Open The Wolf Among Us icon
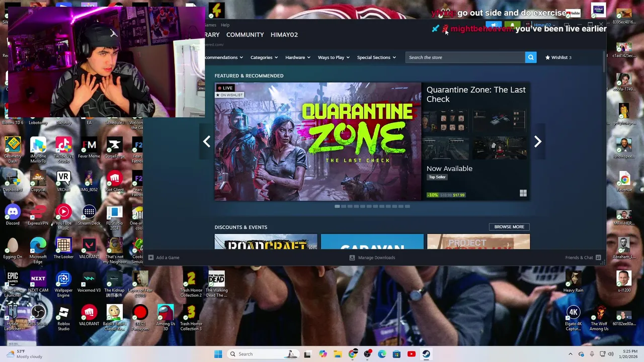Screen dimensions: 644x362 coord(599,318)
